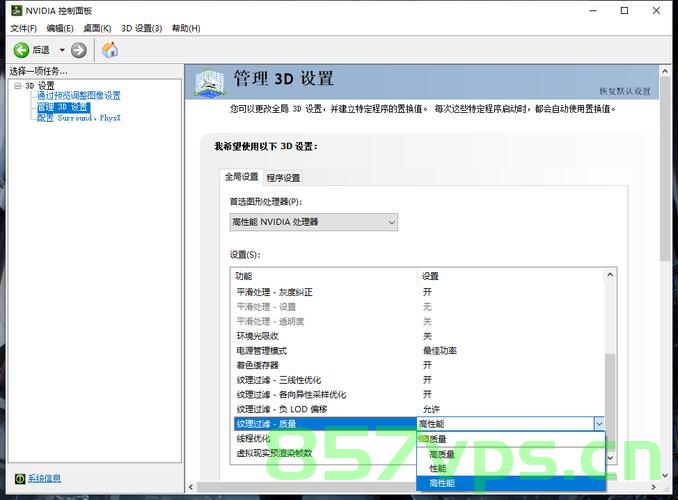Image resolution: width=678 pixels, height=500 pixels.
Task: Choose 高质量 option in the dropdown list
Action: 511,454
